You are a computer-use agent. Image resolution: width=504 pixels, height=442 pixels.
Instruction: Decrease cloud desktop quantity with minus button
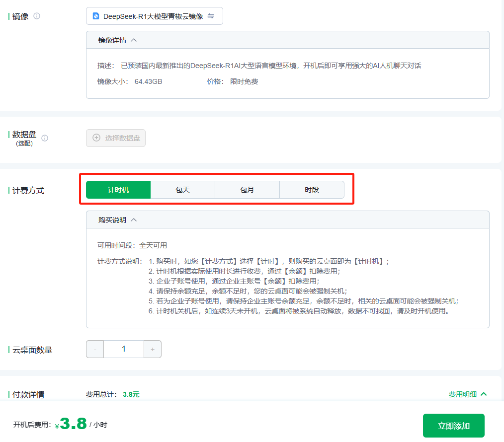click(95, 349)
